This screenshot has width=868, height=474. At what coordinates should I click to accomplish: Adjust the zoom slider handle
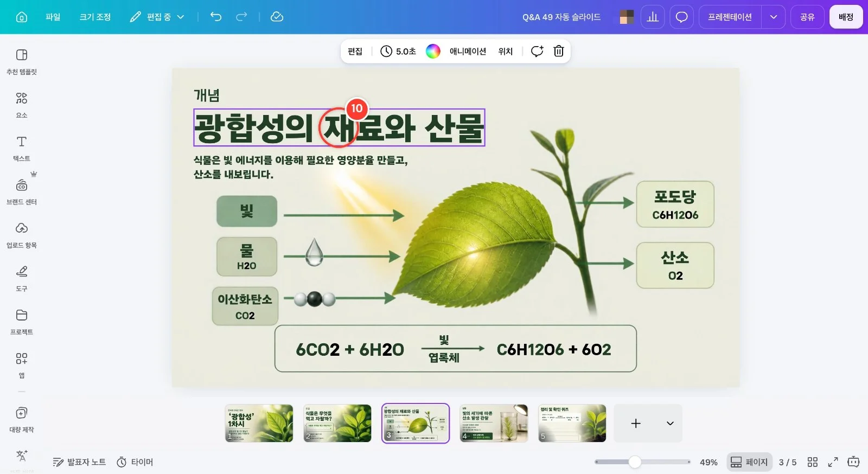coord(635,462)
